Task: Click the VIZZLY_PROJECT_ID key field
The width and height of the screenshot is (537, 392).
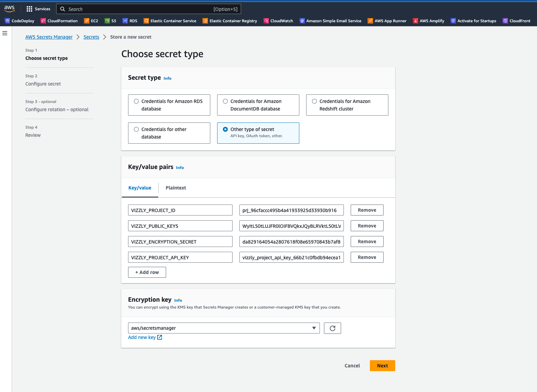Action: (180, 210)
